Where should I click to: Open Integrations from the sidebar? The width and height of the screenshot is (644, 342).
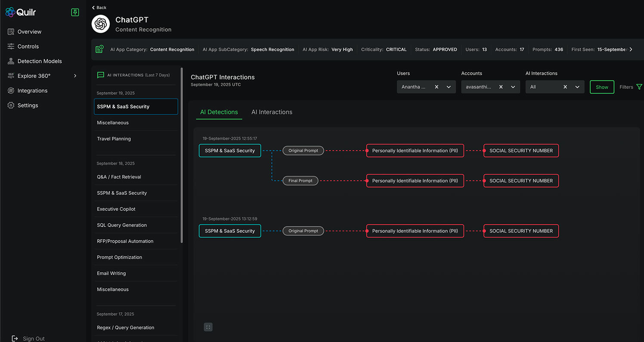tap(32, 91)
